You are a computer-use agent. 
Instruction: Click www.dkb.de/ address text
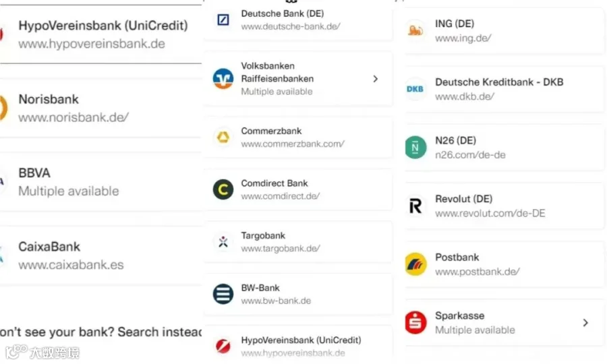(465, 96)
